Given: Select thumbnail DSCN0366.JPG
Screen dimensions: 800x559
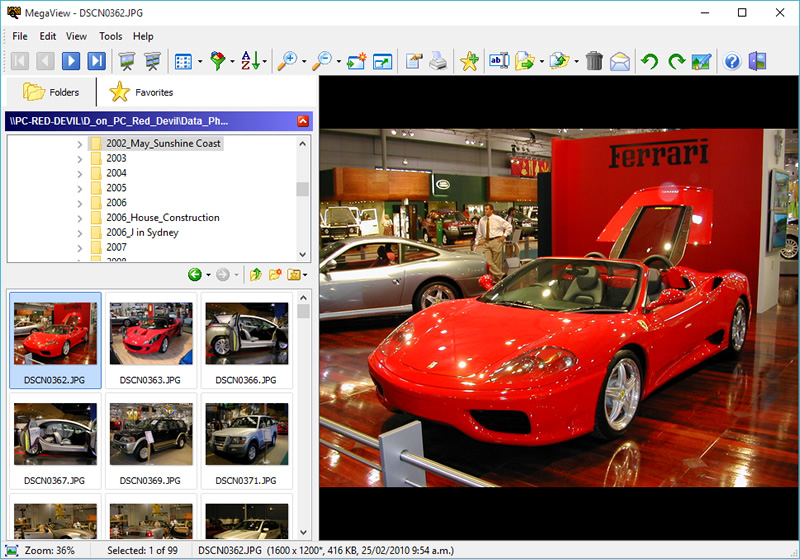Looking at the screenshot, I should [x=246, y=341].
